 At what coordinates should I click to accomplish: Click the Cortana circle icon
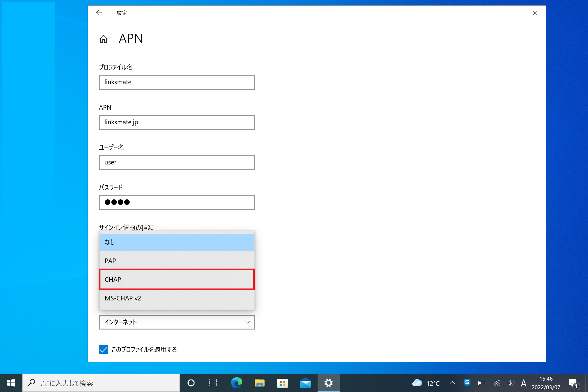191,383
